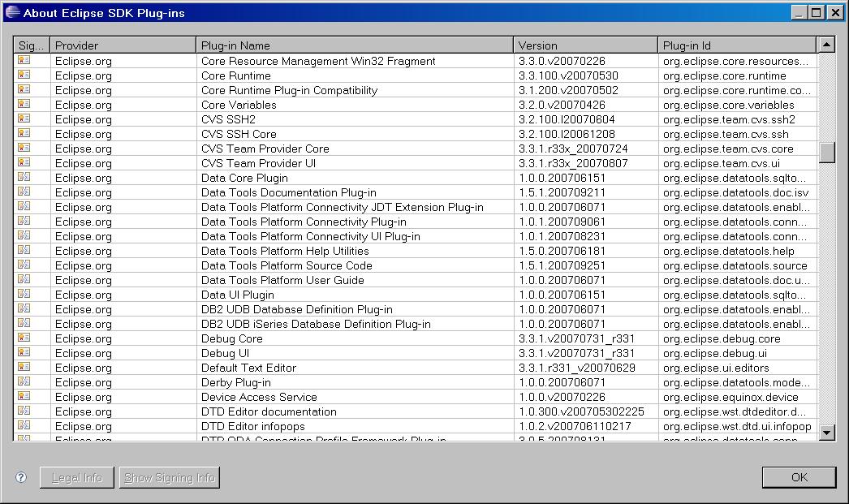Select Core Runtime plug-in name
Image resolution: width=849 pixels, height=504 pixels.
(236, 75)
